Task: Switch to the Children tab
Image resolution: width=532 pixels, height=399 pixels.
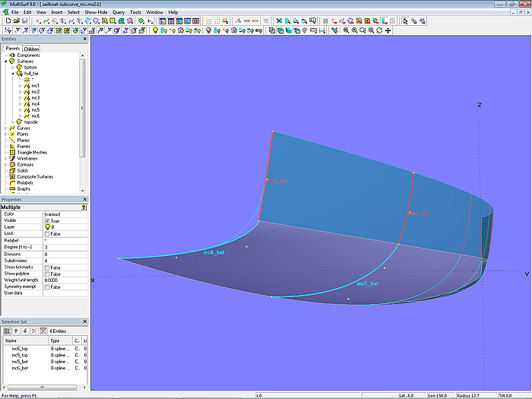Action: click(31, 49)
